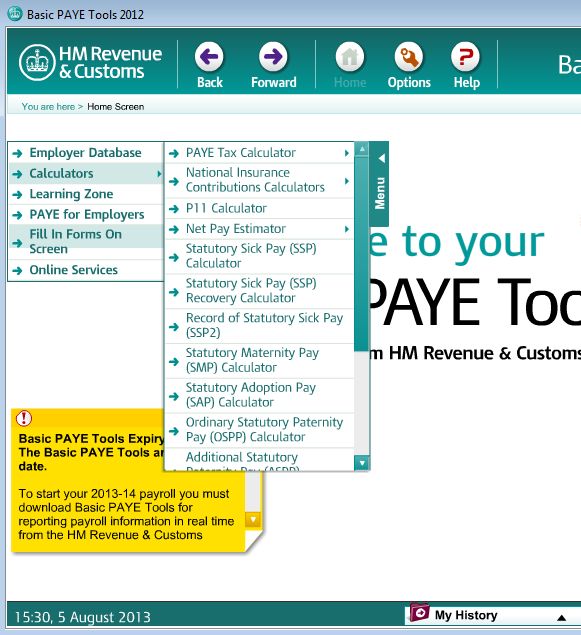
Task: Click the Forward arrow icon
Action: 273,56
